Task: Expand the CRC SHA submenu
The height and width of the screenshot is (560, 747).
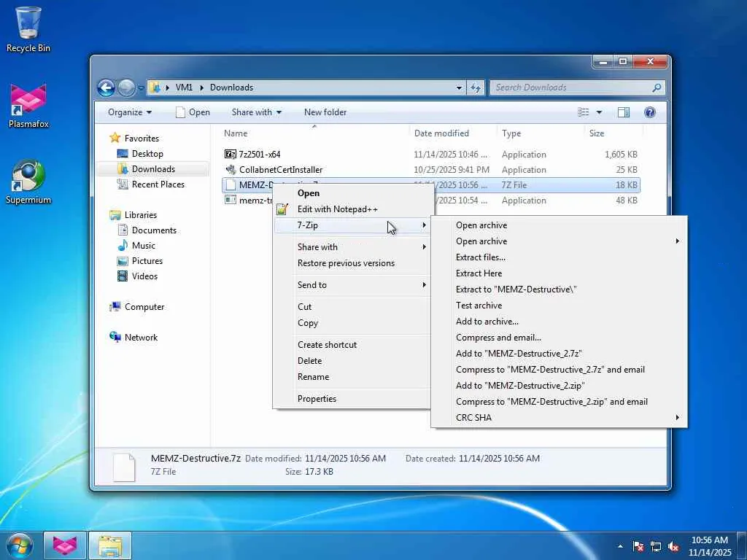Action: (677, 418)
